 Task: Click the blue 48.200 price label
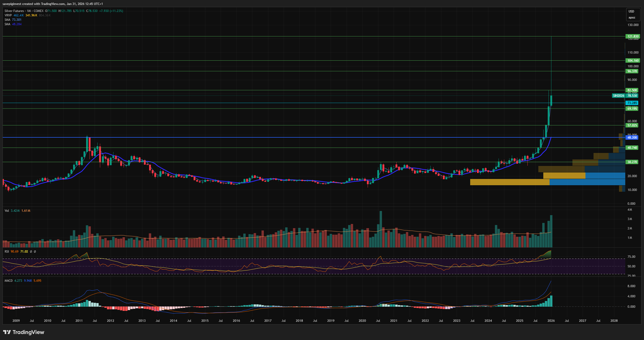point(632,137)
